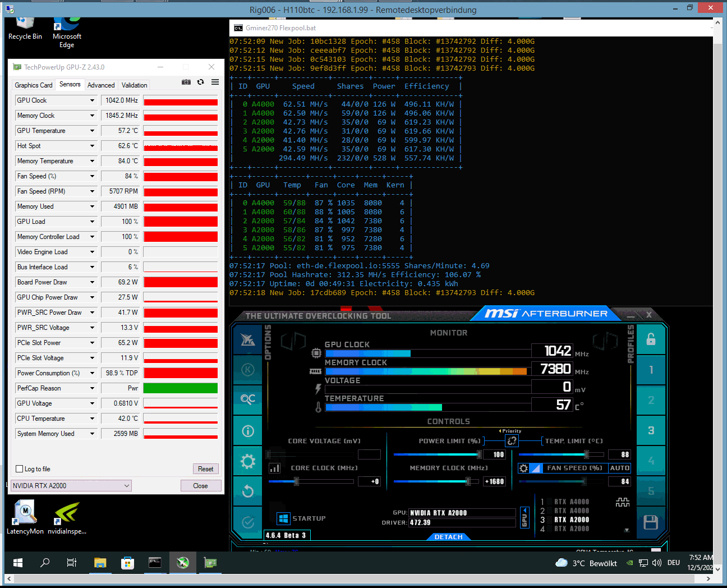The height and width of the screenshot is (588, 727).
Task: Switch to Graphics Card tab
Action: tap(34, 85)
